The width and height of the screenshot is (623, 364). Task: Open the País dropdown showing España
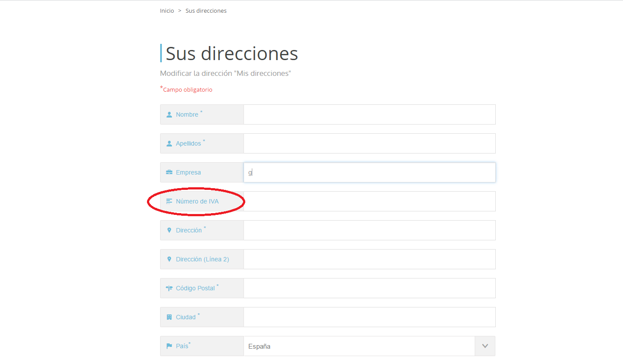369,346
